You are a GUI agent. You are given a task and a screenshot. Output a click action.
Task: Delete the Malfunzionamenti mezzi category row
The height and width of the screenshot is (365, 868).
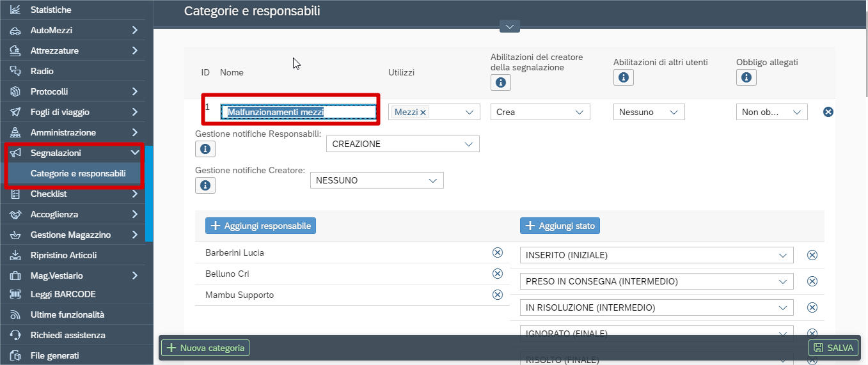pos(828,112)
